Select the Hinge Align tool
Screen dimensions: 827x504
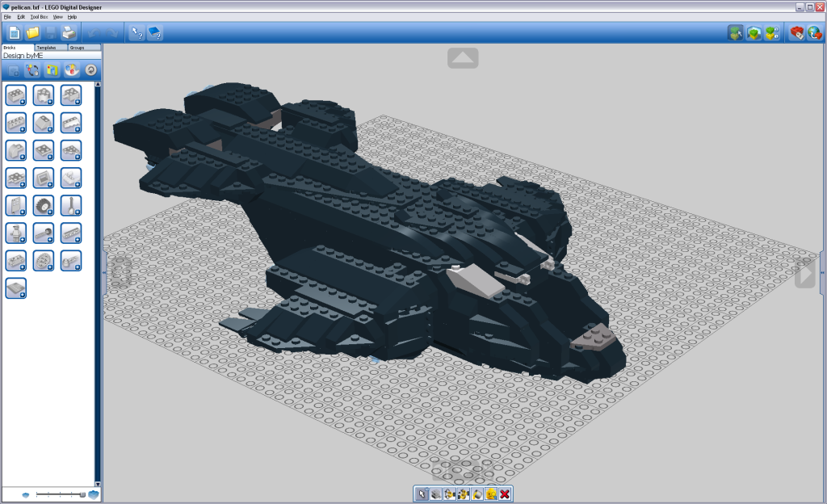[463, 494]
